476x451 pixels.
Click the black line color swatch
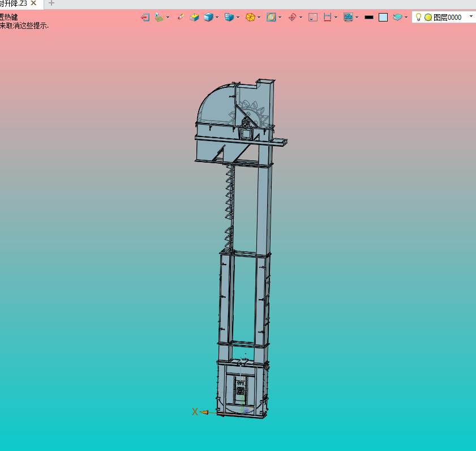[369, 18]
